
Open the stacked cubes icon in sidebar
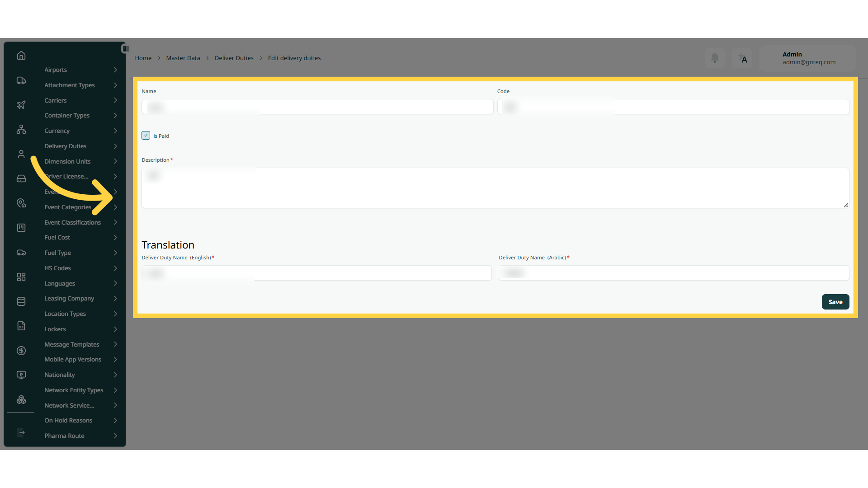coord(21,400)
